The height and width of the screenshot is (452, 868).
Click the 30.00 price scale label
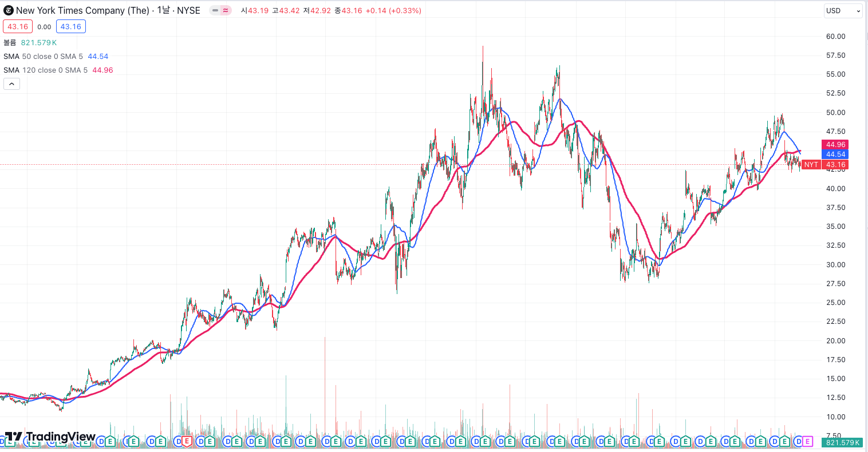836,265
